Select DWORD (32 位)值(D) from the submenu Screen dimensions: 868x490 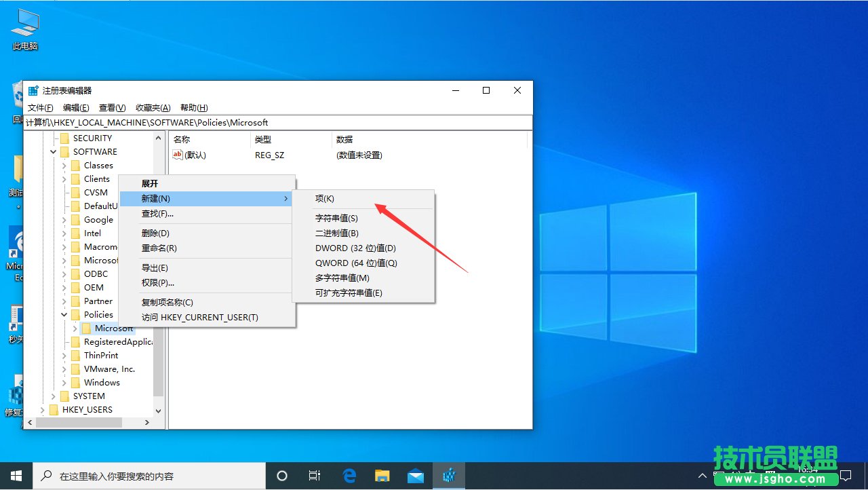(x=355, y=248)
